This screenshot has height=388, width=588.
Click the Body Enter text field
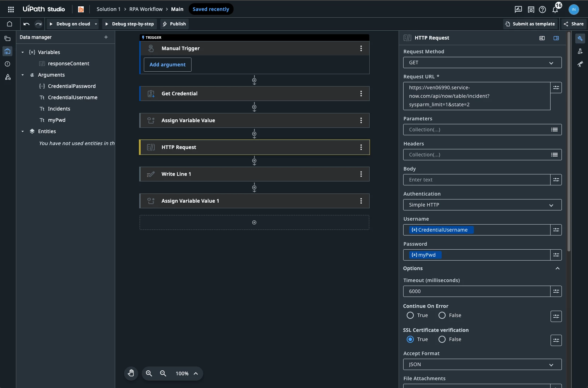click(x=477, y=180)
